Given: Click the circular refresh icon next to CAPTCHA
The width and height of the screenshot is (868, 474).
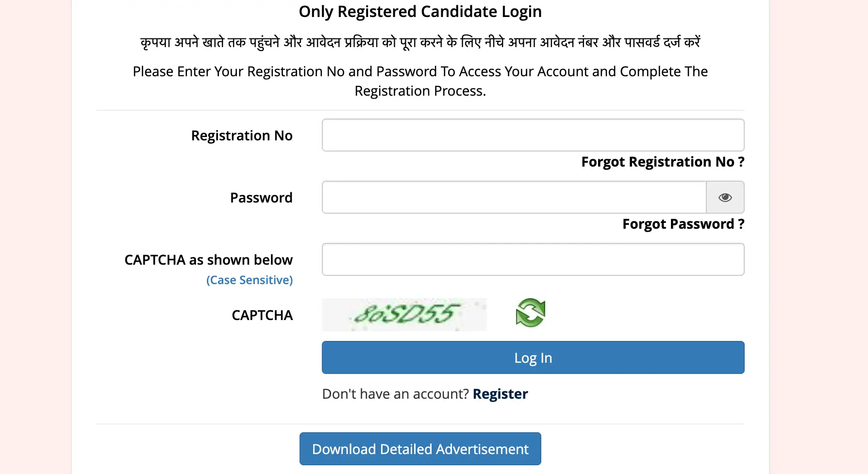Looking at the screenshot, I should (x=530, y=314).
